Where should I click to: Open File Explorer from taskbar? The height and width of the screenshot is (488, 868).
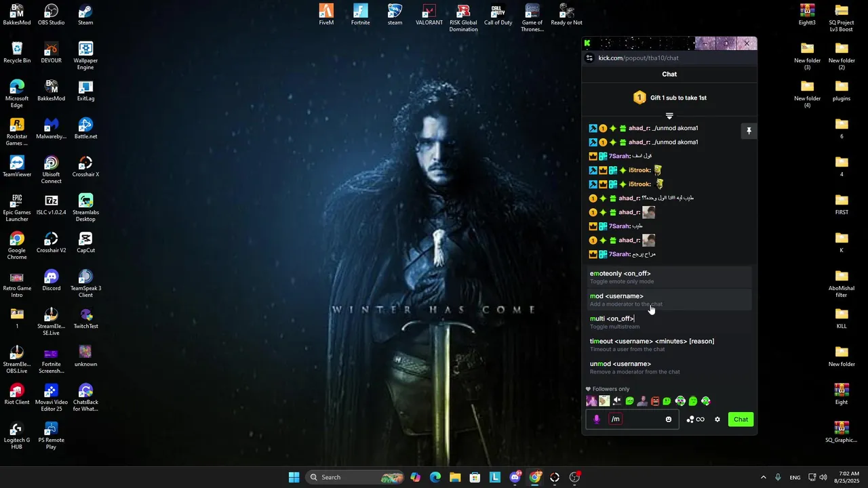(x=455, y=477)
